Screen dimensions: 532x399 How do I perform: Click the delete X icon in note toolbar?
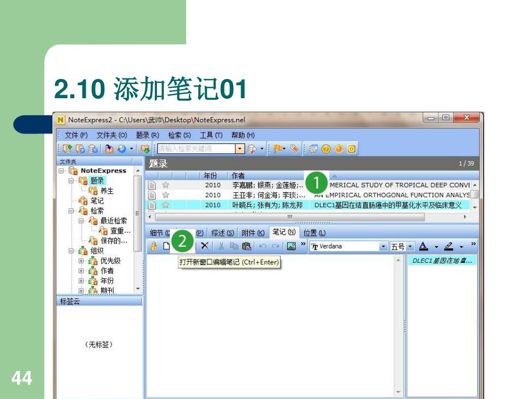coord(205,246)
